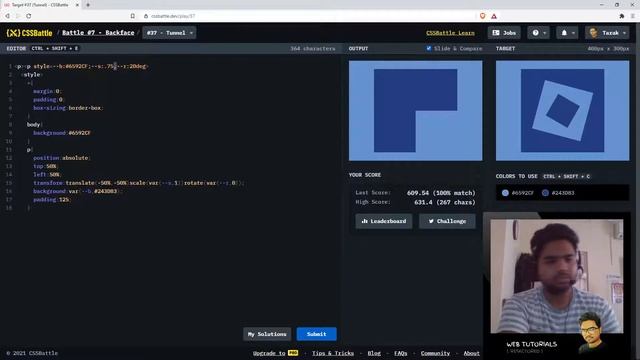640x360 pixels.
Task: Click the Twitter Challenge button
Action: point(447,221)
